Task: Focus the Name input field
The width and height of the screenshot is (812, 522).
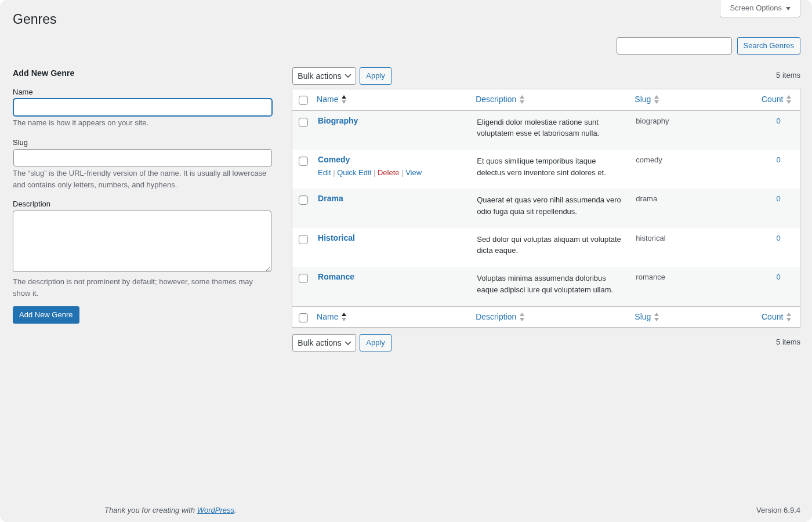Action: point(142,107)
